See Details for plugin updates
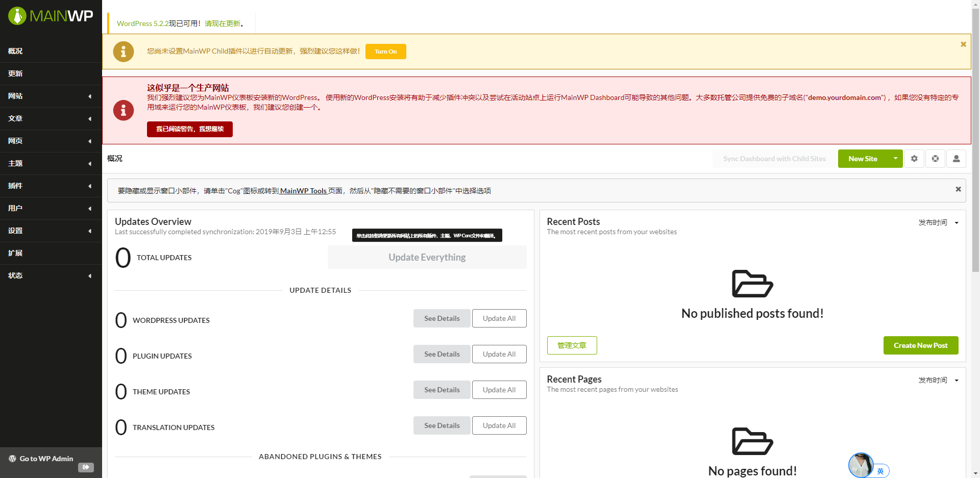 pyautogui.click(x=442, y=354)
